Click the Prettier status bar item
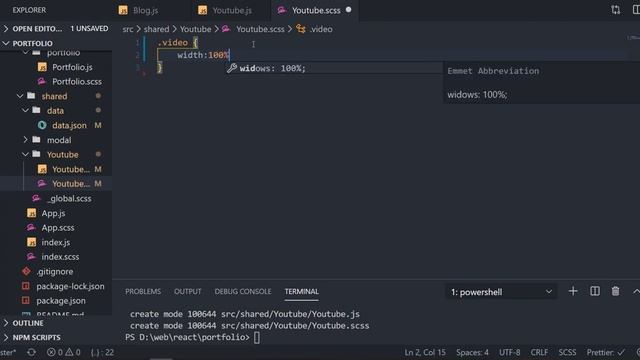 coord(606,352)
